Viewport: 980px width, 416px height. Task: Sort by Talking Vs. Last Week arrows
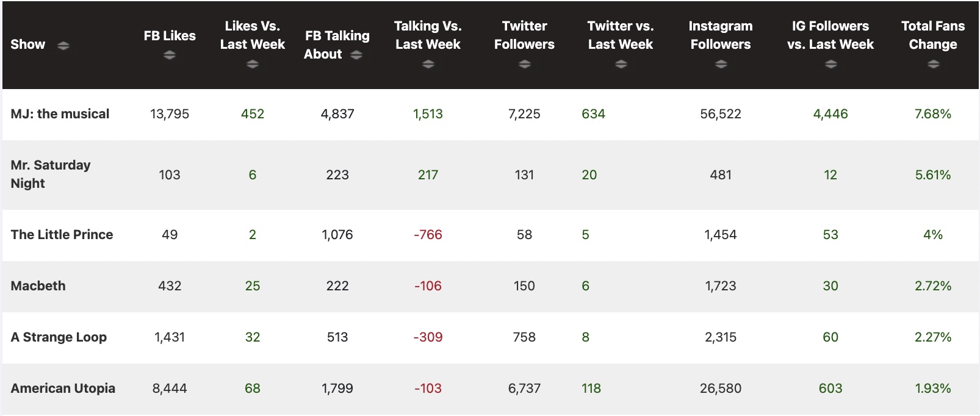click(428, 64)
